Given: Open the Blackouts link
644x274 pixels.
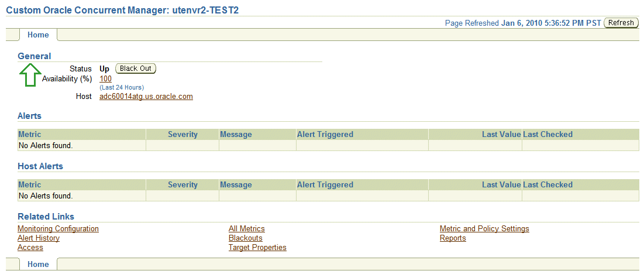Looking at the screenshot, I should (x=246, y=238).
